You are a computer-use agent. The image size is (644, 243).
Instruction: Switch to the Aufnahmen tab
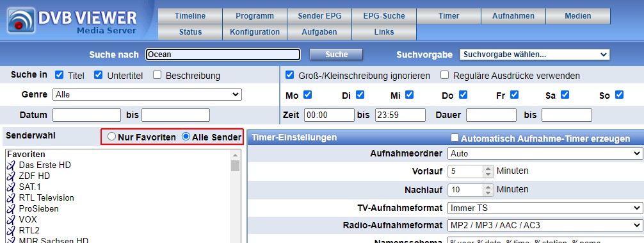pos(513,16)
